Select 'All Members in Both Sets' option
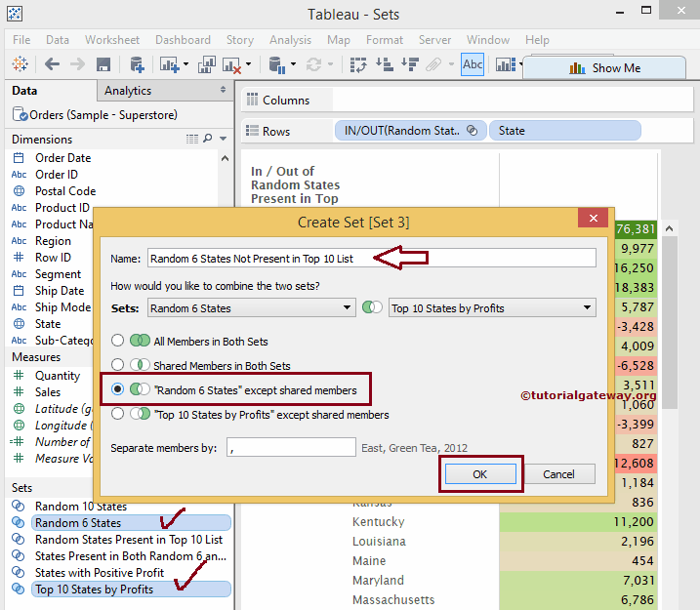This screenshot has width=700, height=610. [118, 342]
